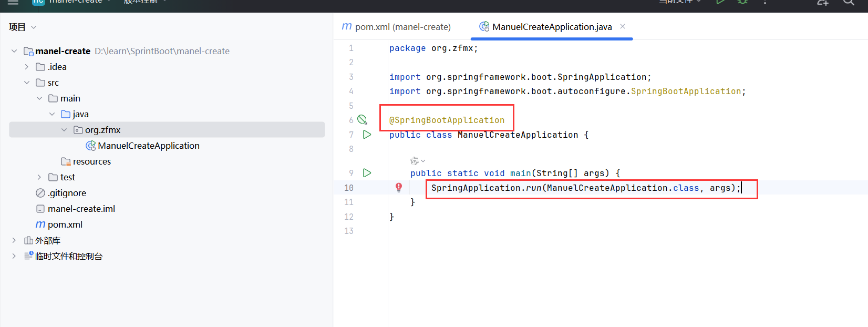Switch to the pom.xml (manel-create) tab
The height and width of the screenshot is (327, 868).
click(396, 27)
